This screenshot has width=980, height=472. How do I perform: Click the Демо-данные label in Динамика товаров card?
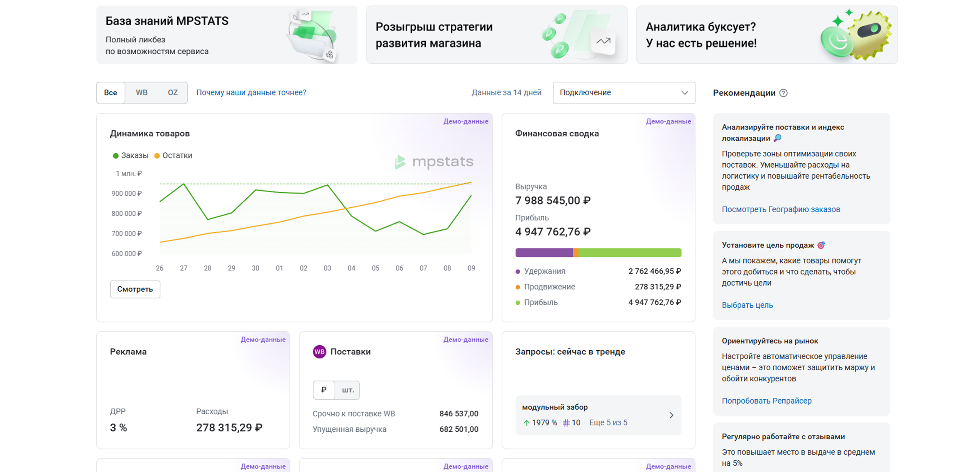(x=466, y=121)
